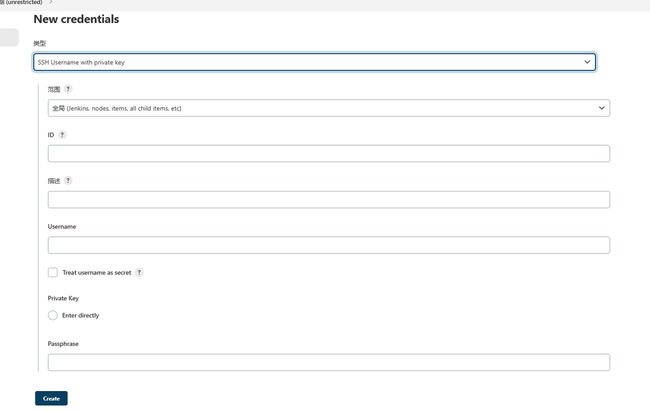The height and width of the screenshot is (410, 650).
Task: Click the Create button
Action: point(51,398)
